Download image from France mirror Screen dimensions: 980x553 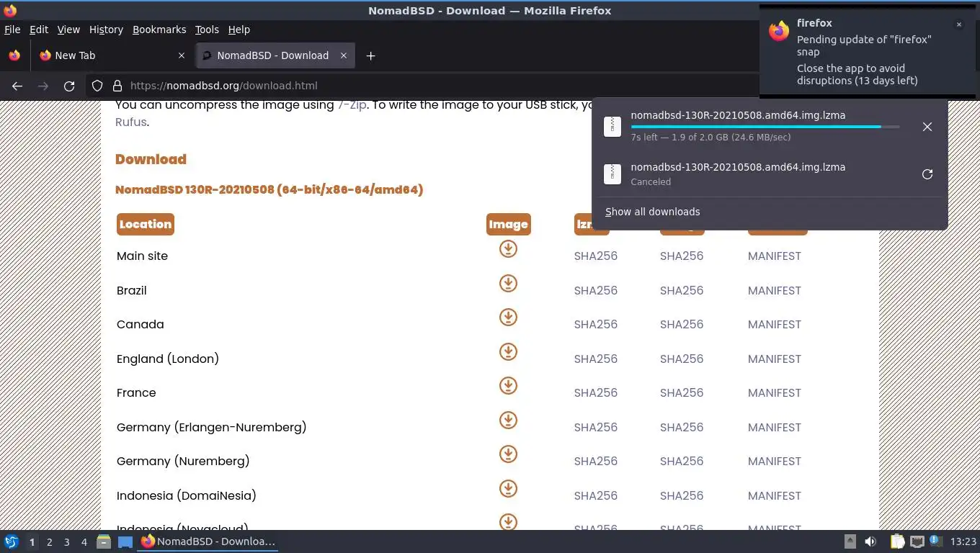(508, 386)
